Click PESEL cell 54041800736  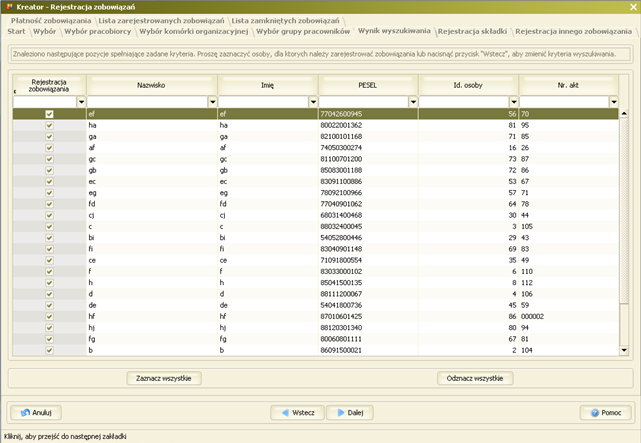click(368, 305)
